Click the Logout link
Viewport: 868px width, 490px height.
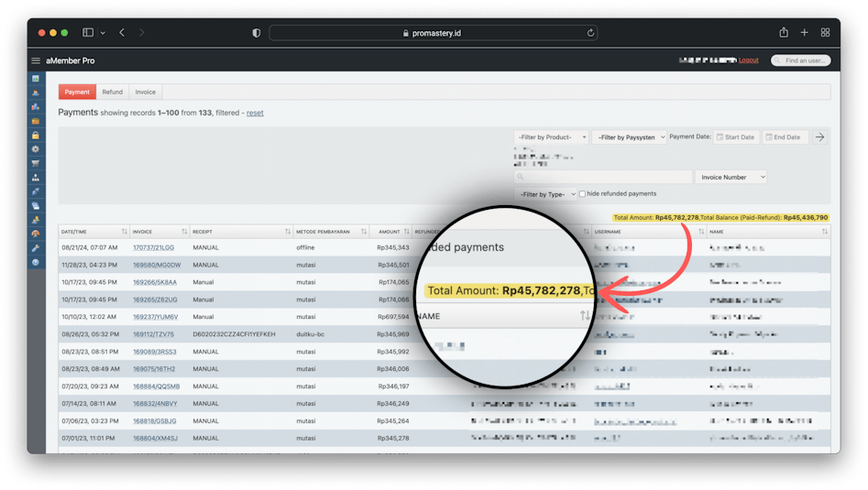pyautogui.click(x=749, y=60)
